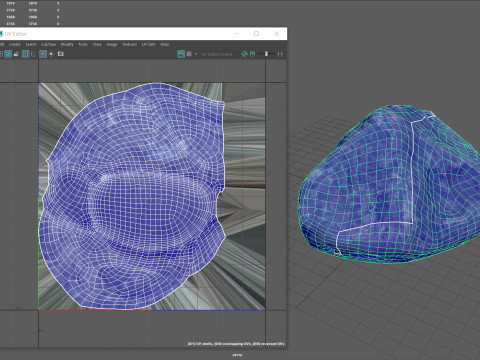Toggle the highlighted grid display icon
This screenshot has width=480, height=360.
[x=43, y=54]
